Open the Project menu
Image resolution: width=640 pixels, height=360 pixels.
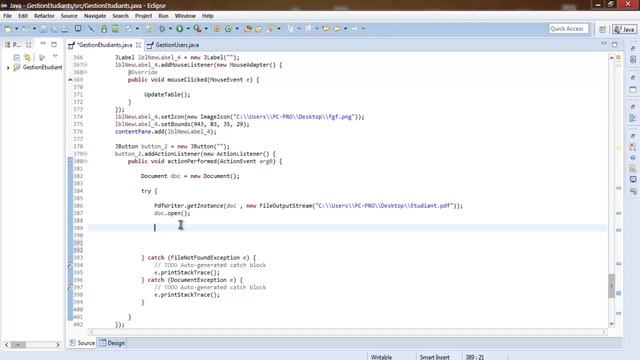(143, 16)
